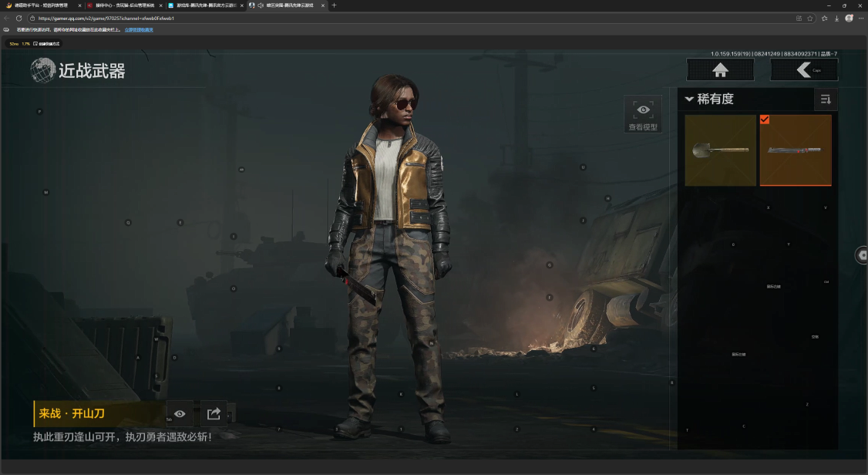The image size is (868, 475).
Task: Select the machete weapon thumbnail
Action: [x=796, y=150]
